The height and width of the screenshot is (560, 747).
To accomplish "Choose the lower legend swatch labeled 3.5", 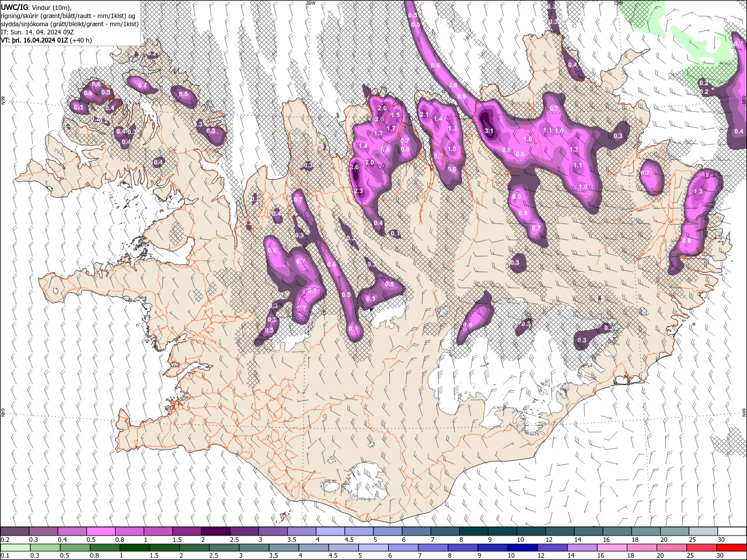I will (284, 548).
